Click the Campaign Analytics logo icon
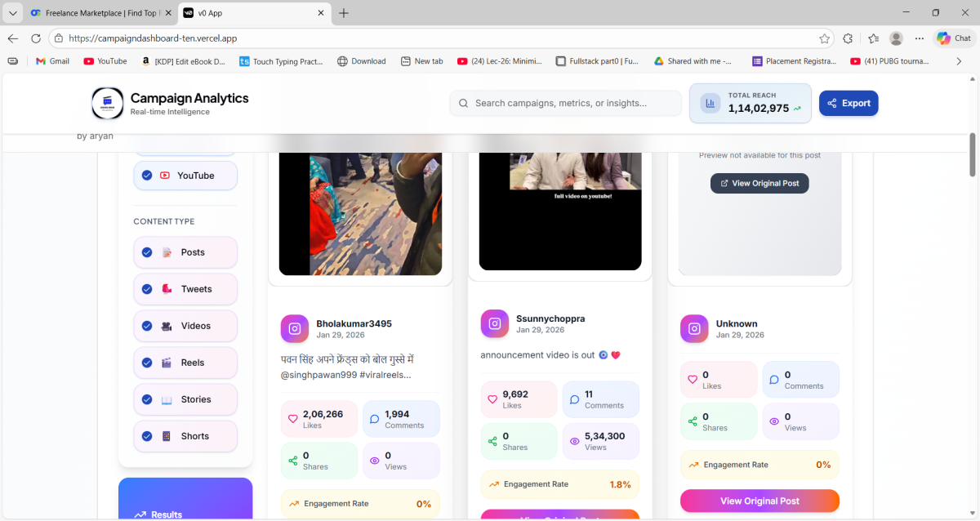The height and width of the screenshot is (521, 980). [107, 104]
